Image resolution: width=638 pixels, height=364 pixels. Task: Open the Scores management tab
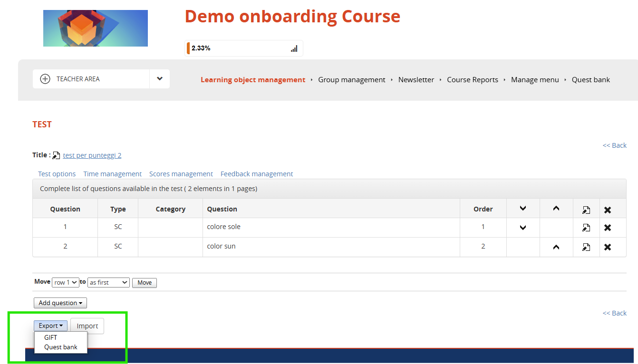(181, 174)
